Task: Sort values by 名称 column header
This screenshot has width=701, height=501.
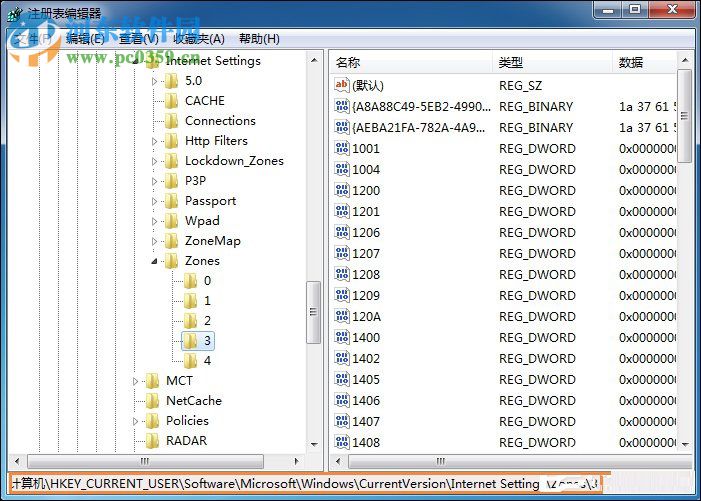Action: (411, 63)
